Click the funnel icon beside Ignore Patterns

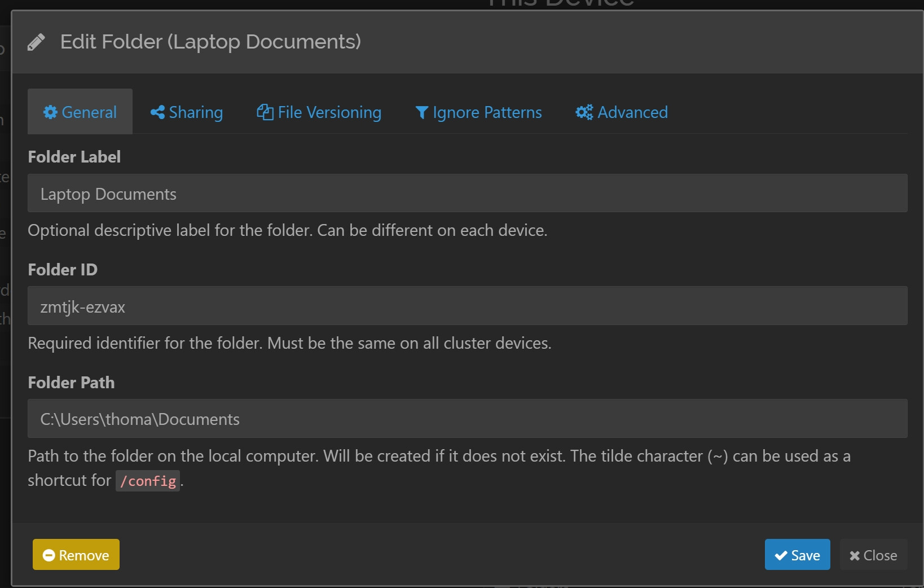point(421,113)
